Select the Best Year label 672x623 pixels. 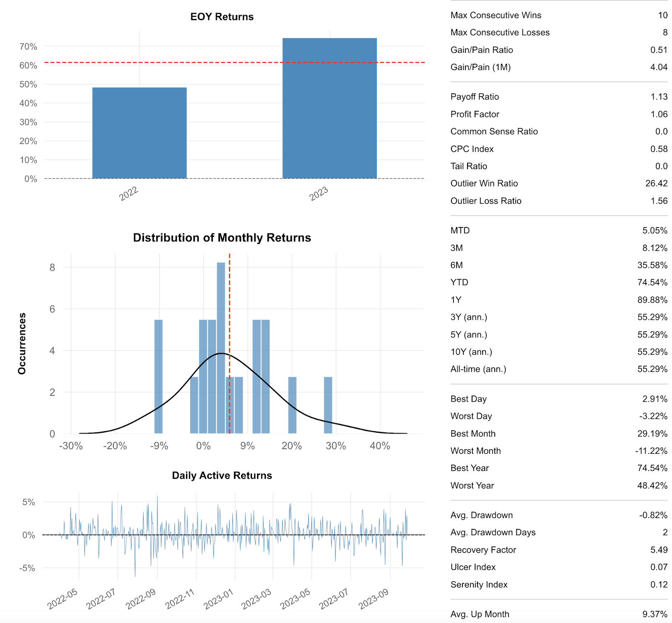470,468
